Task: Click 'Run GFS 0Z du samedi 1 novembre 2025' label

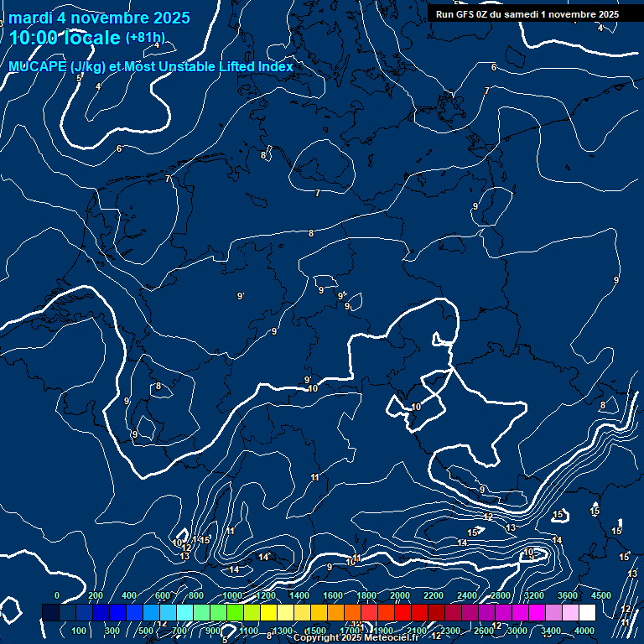Action: 527,14
